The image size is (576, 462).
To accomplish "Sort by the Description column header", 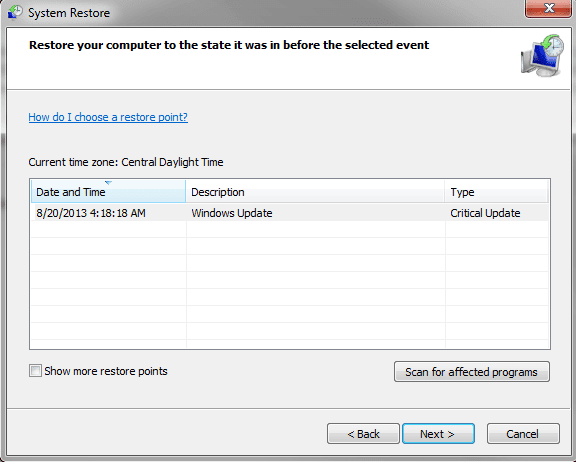I will (x=315, y=192).
